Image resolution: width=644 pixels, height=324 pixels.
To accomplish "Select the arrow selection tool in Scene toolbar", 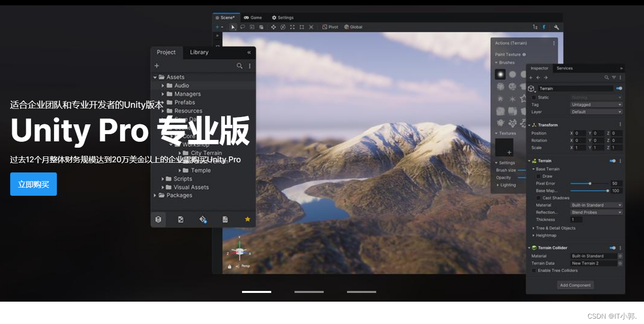I will click(x=233, y=27).
